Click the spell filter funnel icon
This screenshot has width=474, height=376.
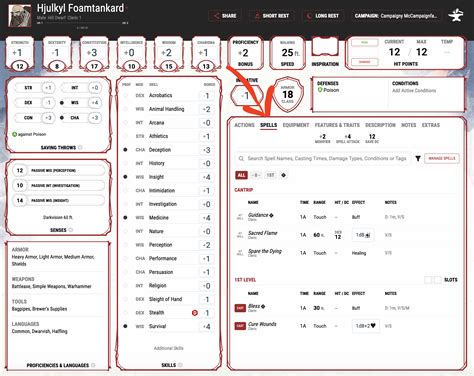418,159
